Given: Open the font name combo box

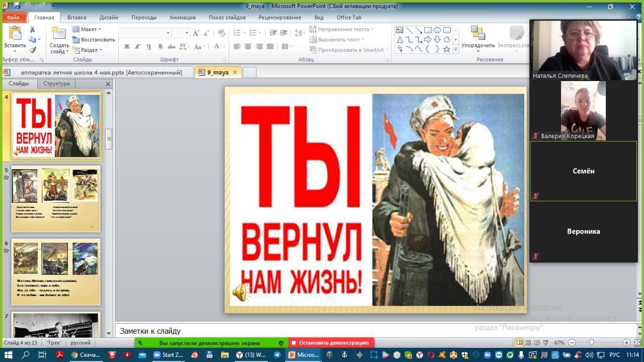Looking at the screenshot, I should tap(146, 33).
